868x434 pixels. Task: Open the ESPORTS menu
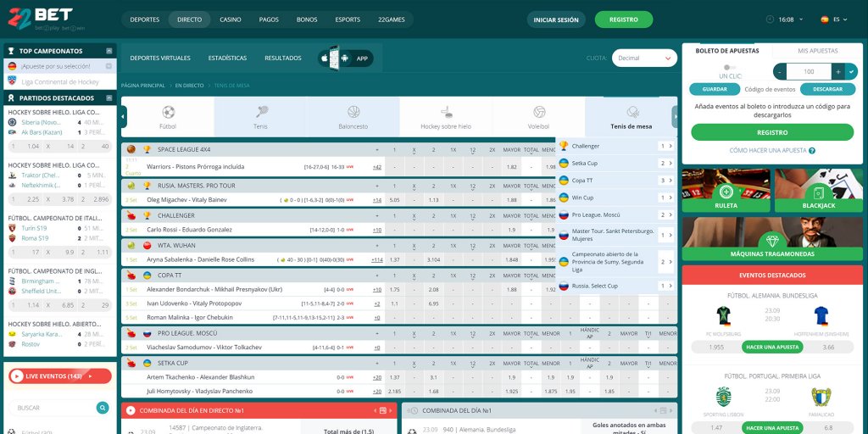(348, 20)
